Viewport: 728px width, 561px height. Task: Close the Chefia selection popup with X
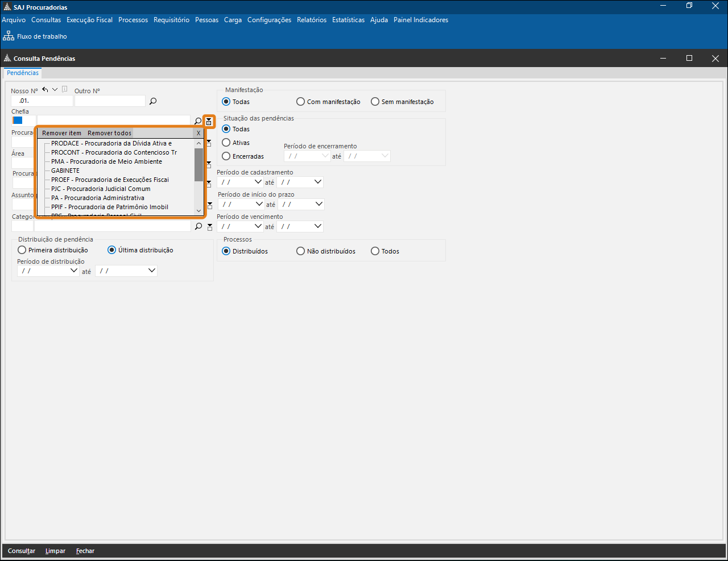click(x=198, y=133)
